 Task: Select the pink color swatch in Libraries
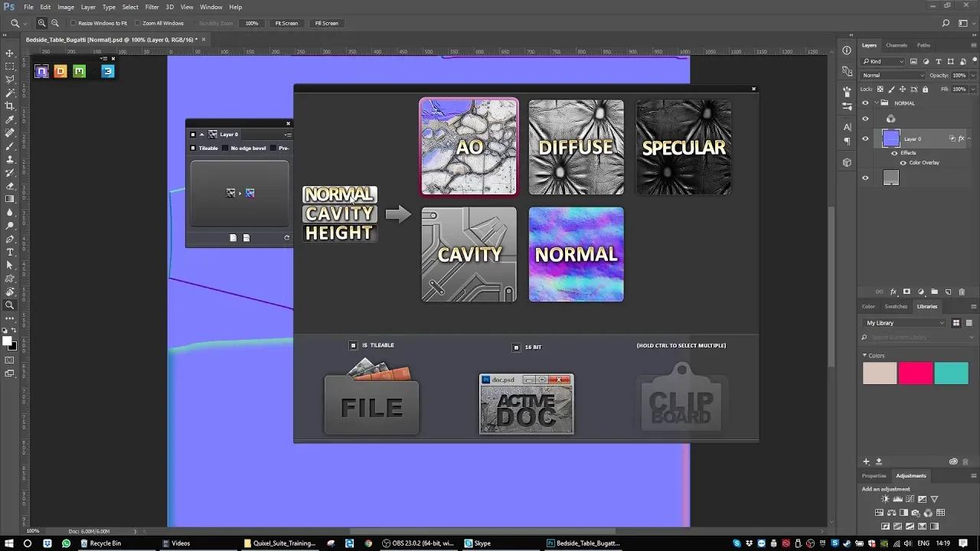point(916,373)
